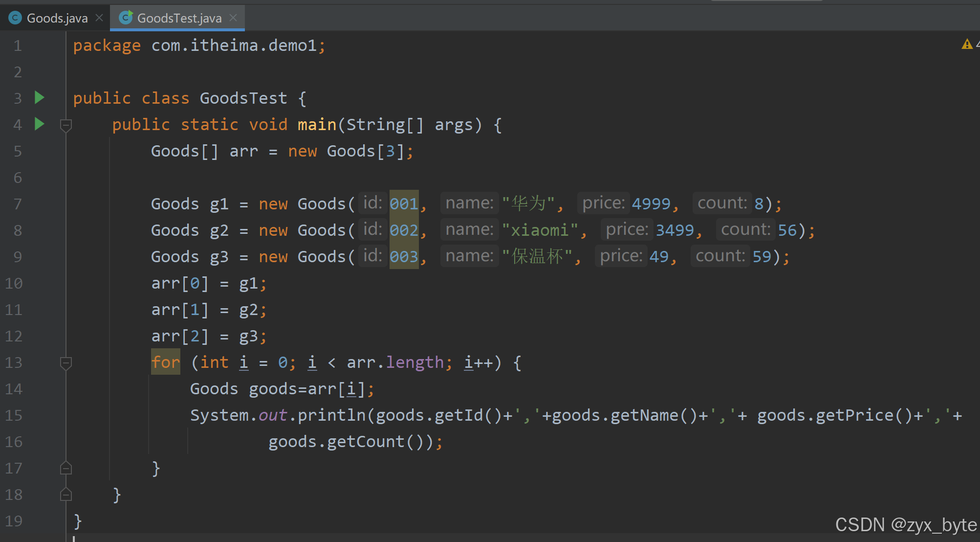980x542 pixels.
Task: Select the GoodsTest.java tab
Action: [x=179, y=18]
